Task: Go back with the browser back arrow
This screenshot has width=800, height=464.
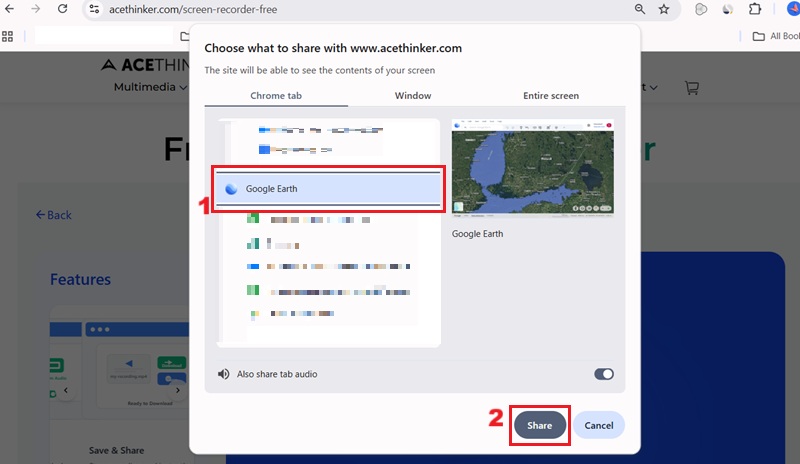Action: point(9,9)
